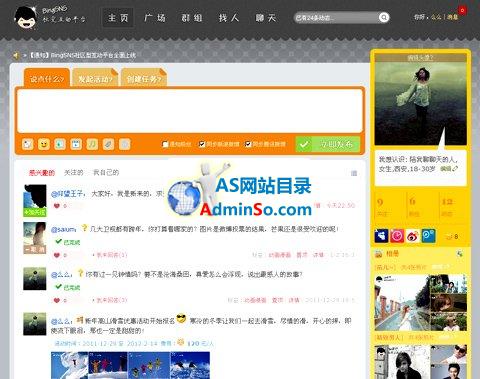The width and height of the screenshot is (480, 379).
Task: Click the edit avatar label above profile photo
Action: [420, 58]
